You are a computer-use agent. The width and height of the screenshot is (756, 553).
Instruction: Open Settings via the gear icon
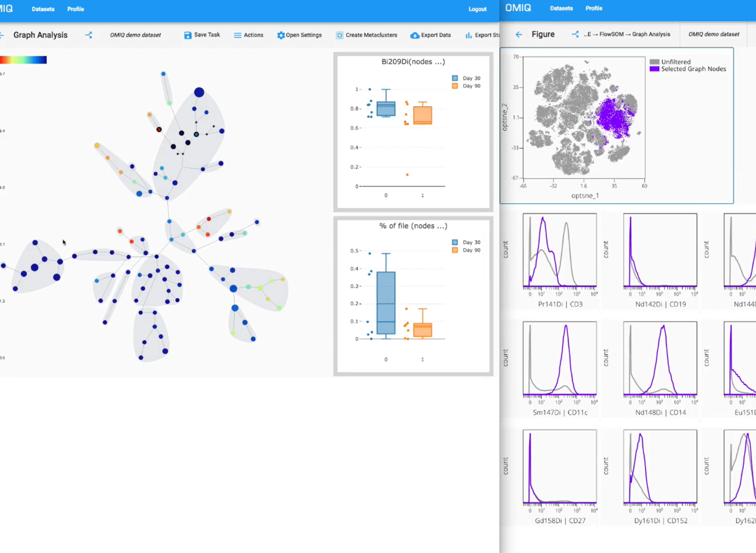[281, 35]
